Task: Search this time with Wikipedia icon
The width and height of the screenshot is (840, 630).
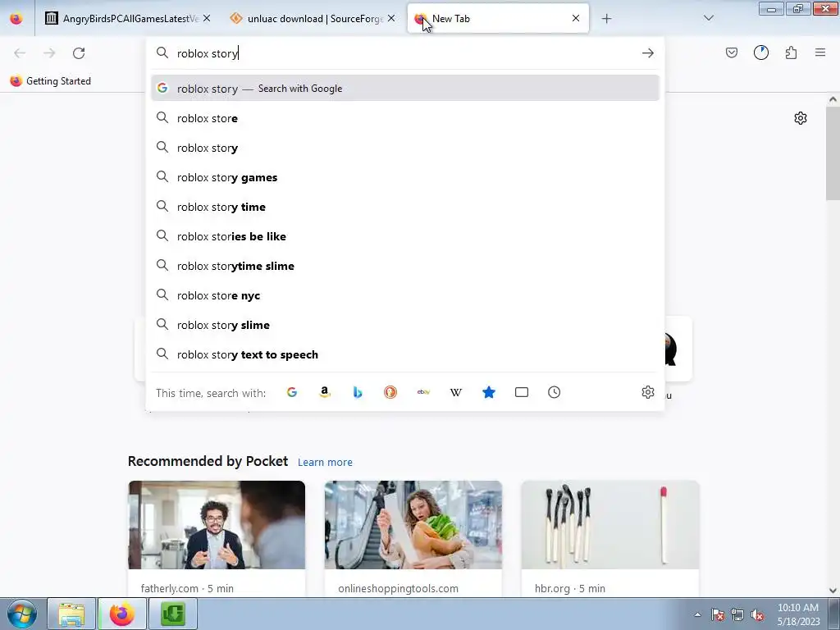Action: pyautogui.click(x=456, y=392)
